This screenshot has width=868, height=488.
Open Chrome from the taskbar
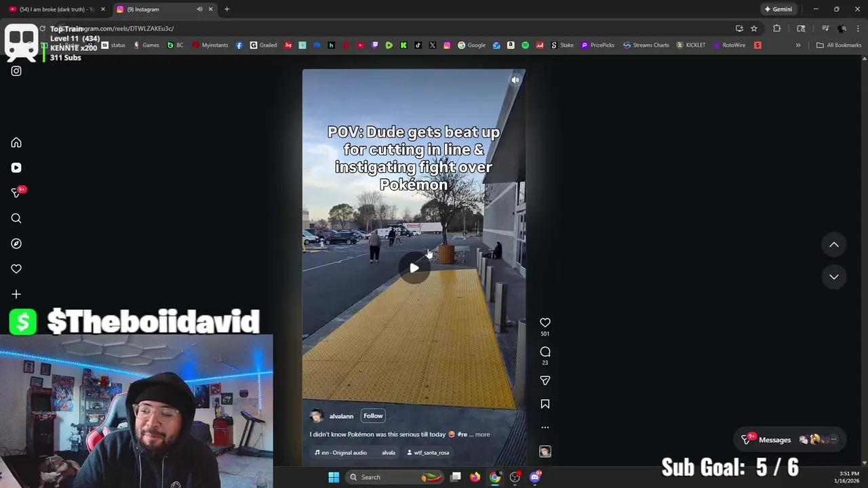[x=495, y=477]
